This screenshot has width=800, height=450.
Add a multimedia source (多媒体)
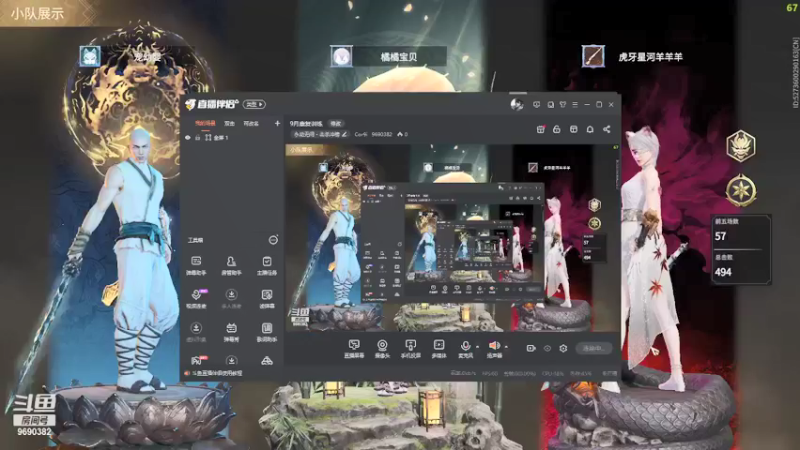(439, 348)
